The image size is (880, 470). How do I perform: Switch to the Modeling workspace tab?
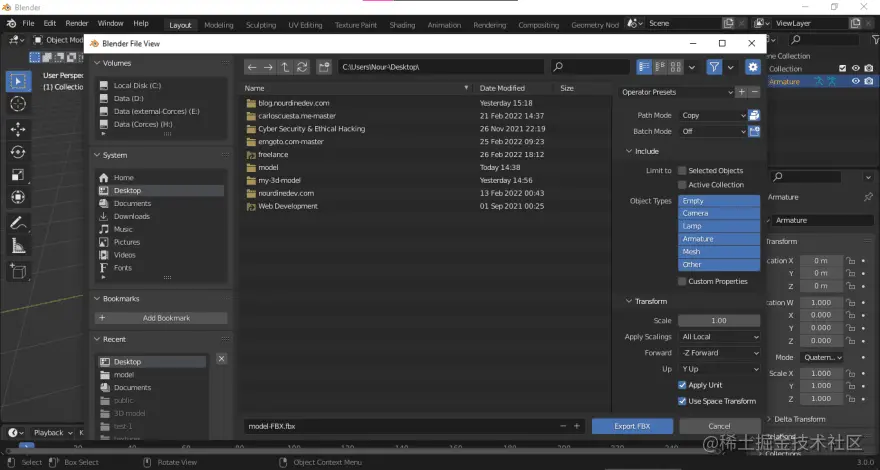tap(219, 25)
